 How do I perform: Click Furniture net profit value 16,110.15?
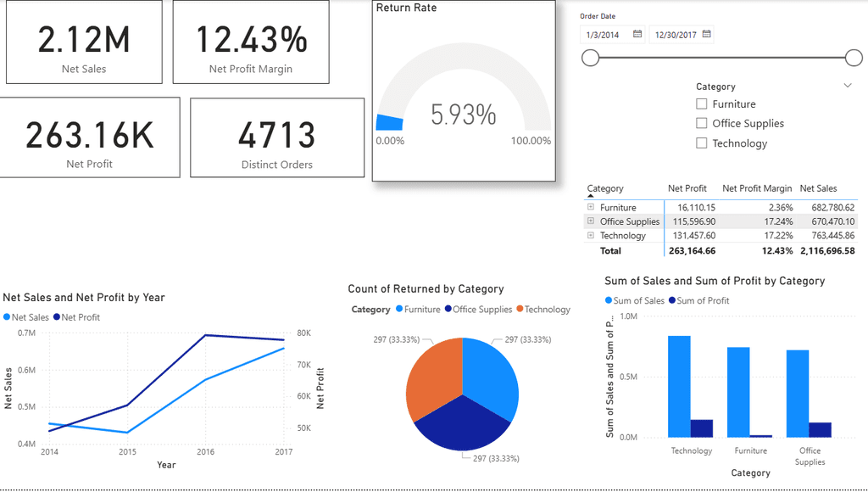tap(697, 207)
